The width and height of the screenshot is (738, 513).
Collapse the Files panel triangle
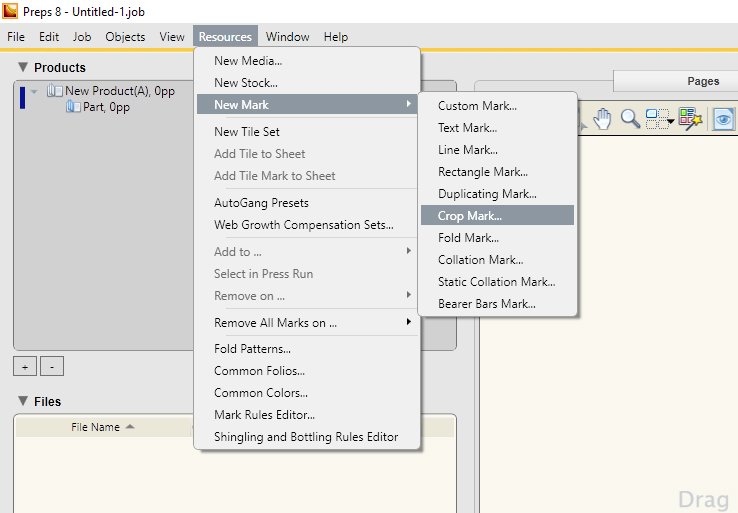pos(23,401)
